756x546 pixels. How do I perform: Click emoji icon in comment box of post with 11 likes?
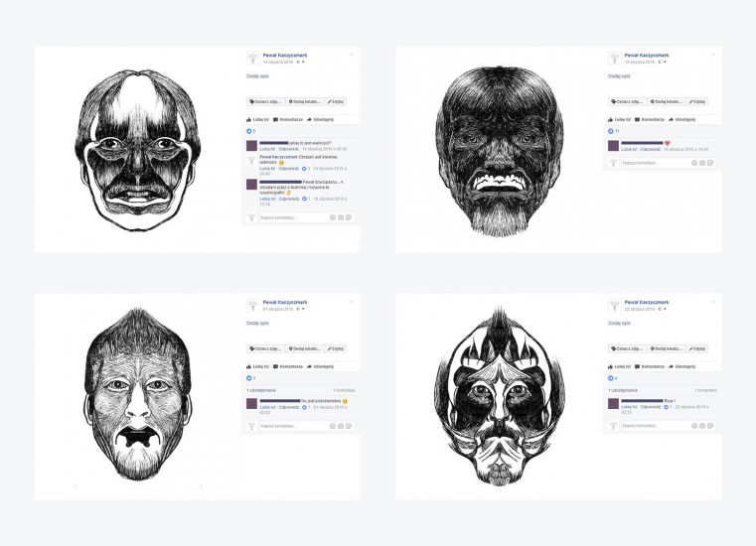pyautogui.click(x=694, y=164)
